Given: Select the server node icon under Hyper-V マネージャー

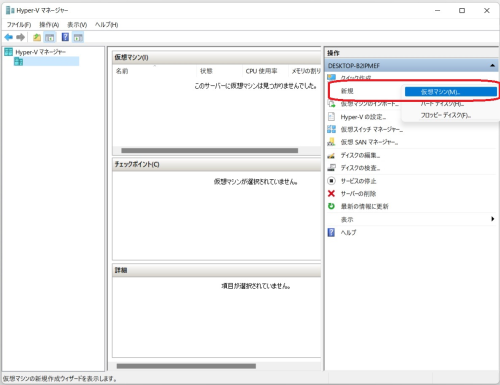Looking at the screenshot, I should click(18, 61).
